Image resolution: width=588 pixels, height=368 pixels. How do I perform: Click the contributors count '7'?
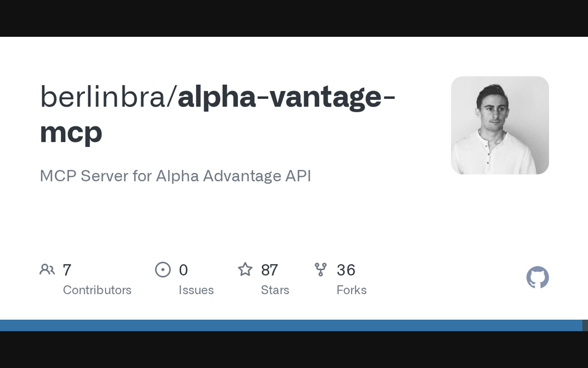(67, 270)
